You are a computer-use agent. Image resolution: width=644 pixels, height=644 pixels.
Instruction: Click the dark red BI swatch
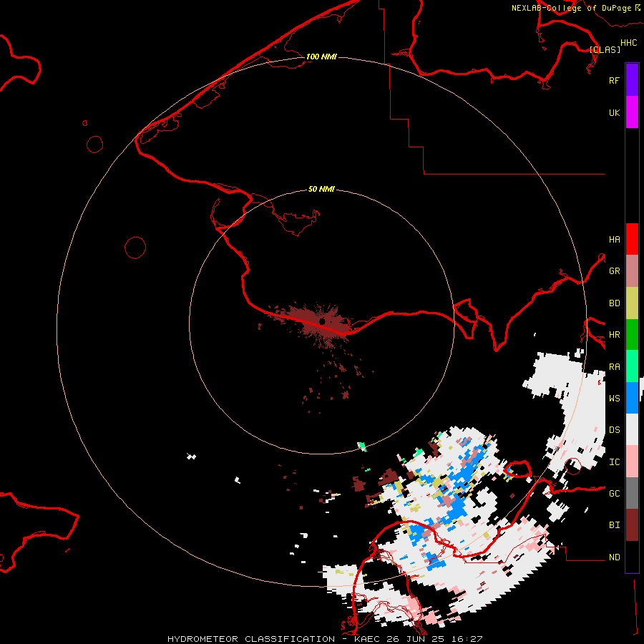(632, 525)
